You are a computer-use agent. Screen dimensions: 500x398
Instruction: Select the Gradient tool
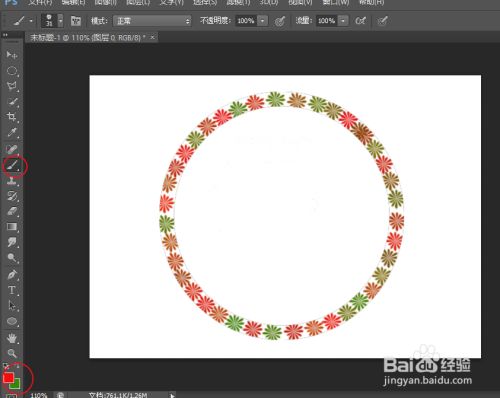click(x=12, y=227)
